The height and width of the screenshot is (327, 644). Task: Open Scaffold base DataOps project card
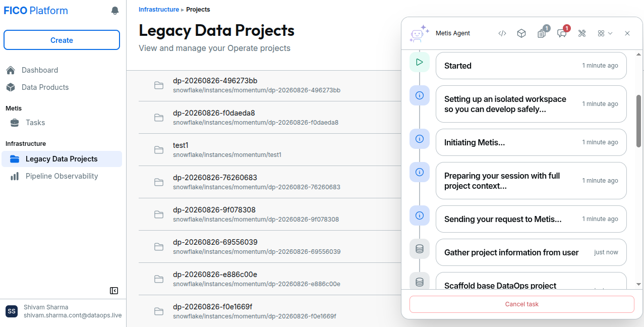coord(531,281)
